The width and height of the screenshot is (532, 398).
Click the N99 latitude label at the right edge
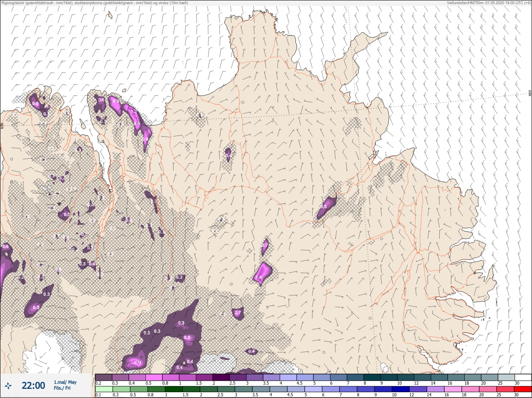(530, 94)
